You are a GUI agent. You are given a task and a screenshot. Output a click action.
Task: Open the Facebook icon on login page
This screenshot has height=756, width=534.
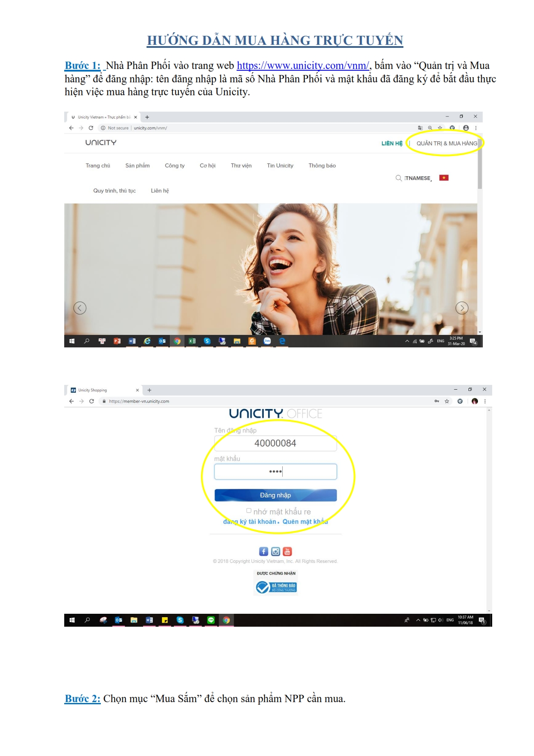click(263, 551)
